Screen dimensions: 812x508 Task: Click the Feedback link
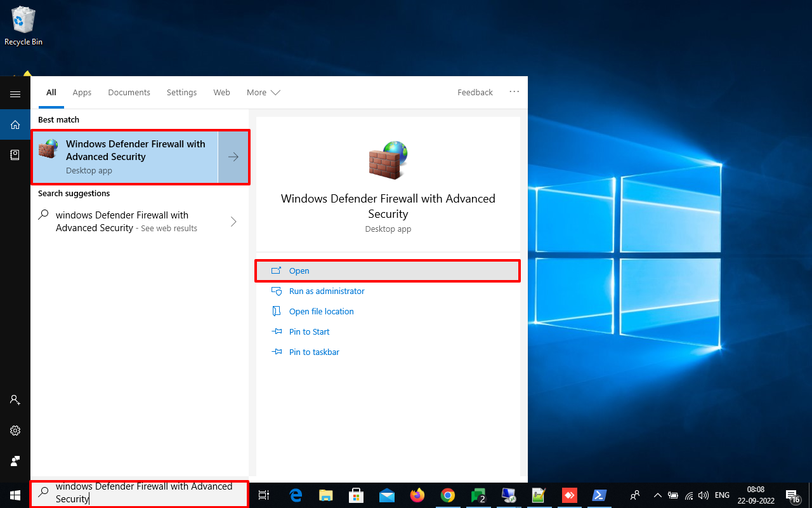click(x=475, y=92)
